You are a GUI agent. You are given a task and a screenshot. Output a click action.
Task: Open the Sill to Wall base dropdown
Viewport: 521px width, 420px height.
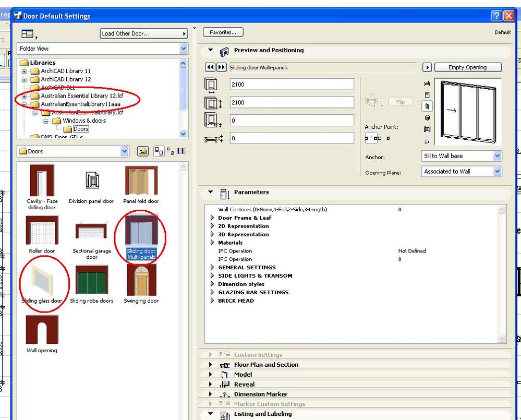(497, 156)
